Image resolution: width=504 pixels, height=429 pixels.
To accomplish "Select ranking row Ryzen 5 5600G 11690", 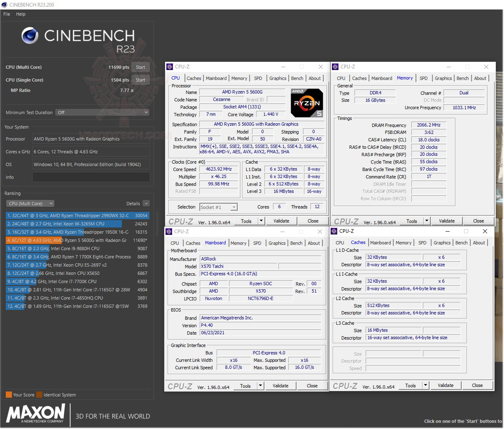I will pos(77,240).
